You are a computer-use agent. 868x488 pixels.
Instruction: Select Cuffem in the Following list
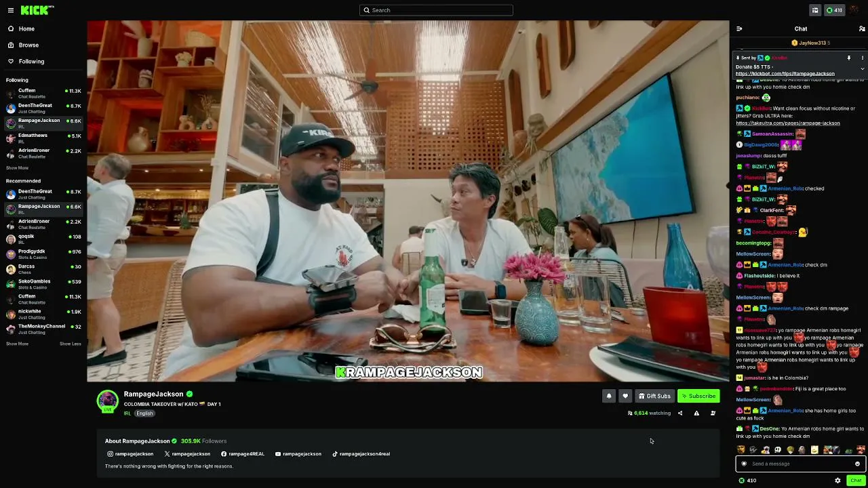pos(43,94)
